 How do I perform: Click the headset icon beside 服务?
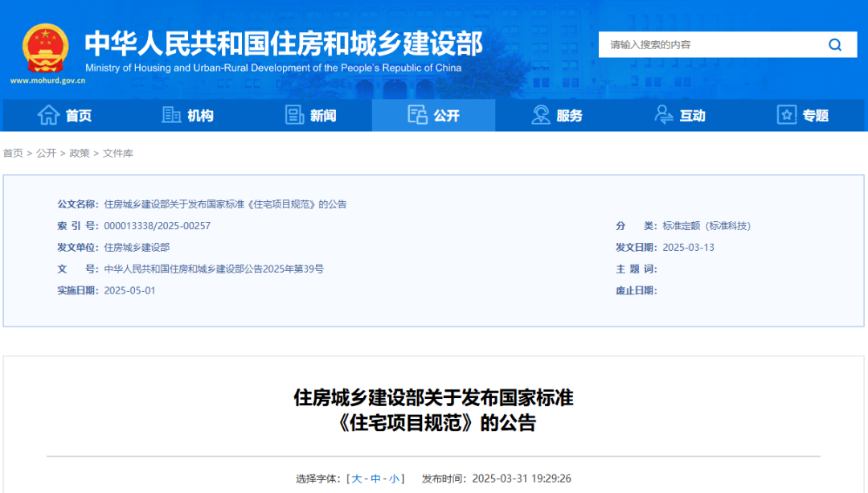click(540, 115)
